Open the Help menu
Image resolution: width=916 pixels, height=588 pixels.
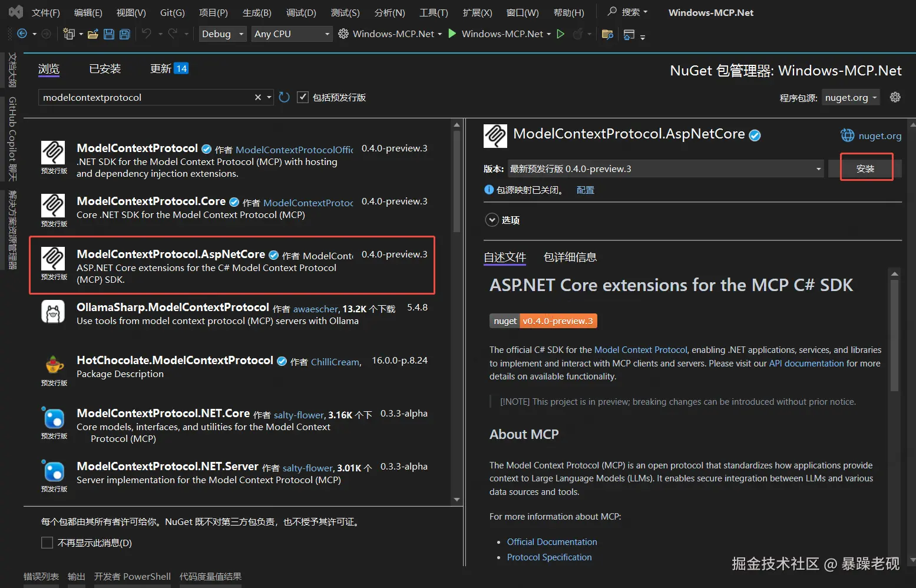569,12
